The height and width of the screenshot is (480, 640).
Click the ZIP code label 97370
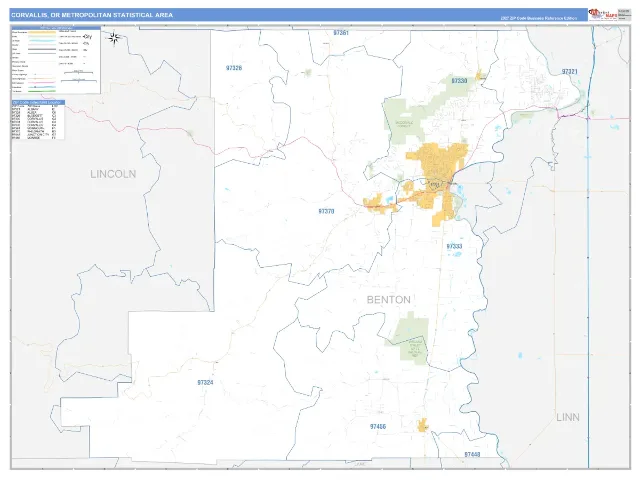[x=326, y=211]
